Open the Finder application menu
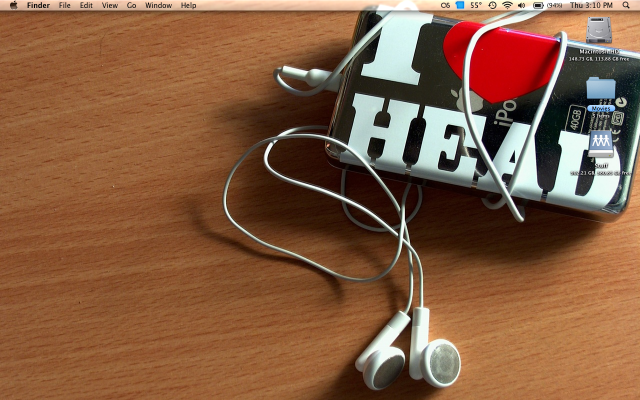 pyautogui.click(x=38, y=5)
